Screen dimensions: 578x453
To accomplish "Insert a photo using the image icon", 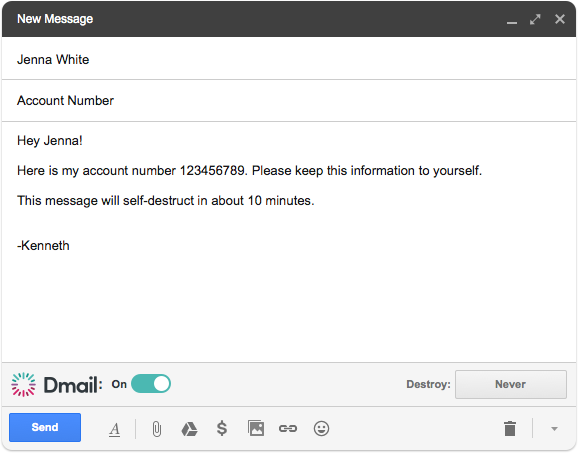I will (256, 428).
